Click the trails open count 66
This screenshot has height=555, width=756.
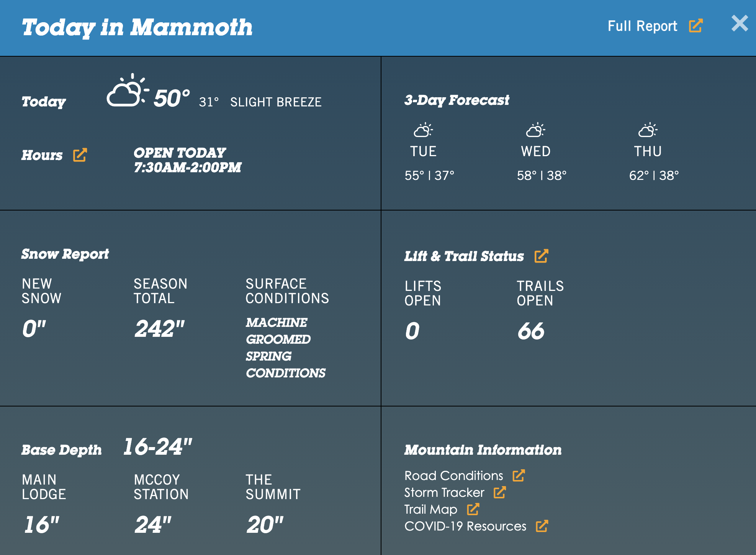[x=531, y=331]
